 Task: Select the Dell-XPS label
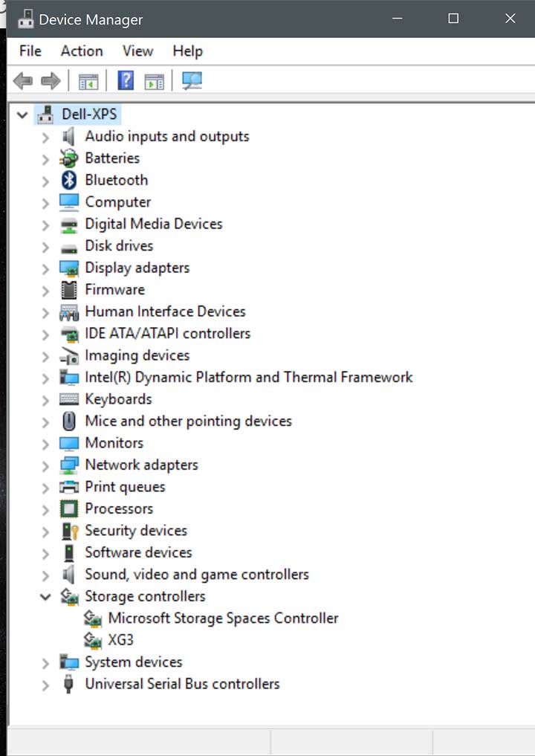pos(89,114)
